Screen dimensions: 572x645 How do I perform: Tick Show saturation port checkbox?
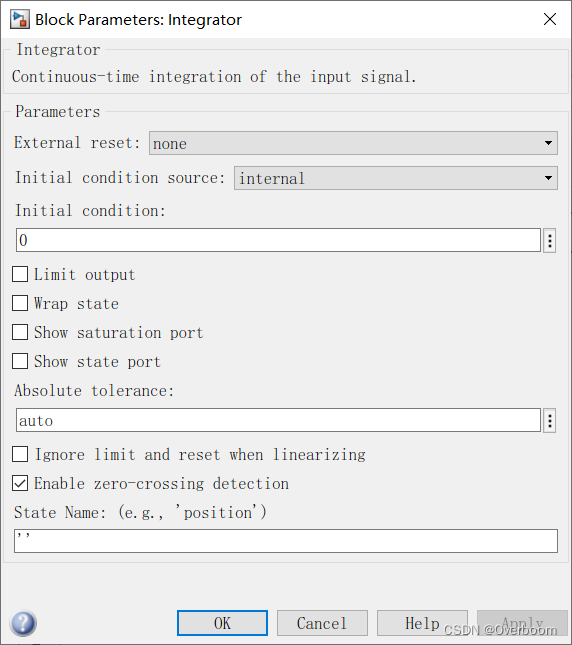pyautogui.click(x=20, y=332)
